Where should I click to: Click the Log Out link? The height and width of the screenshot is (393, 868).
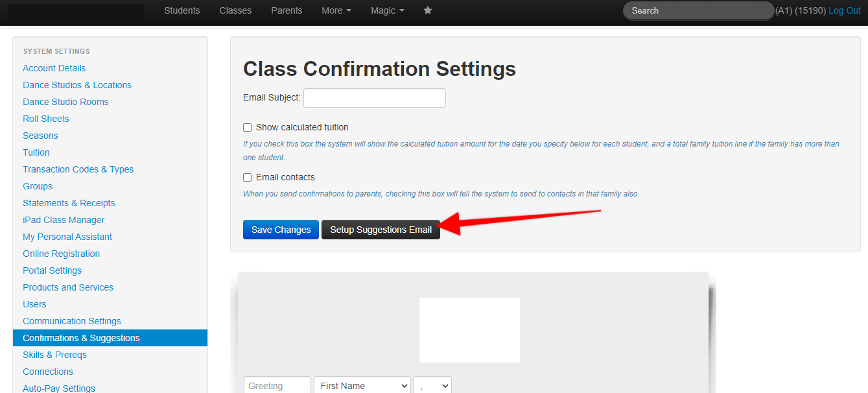coord(845,10)
